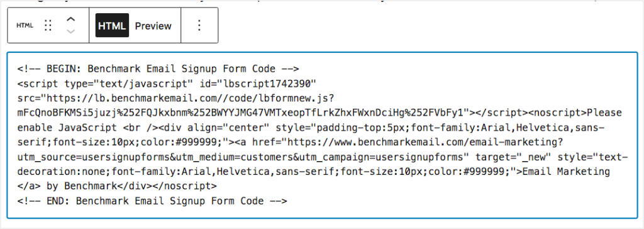
Task: Grab the block drag handle dots
Action: click(x=48, y=26)
